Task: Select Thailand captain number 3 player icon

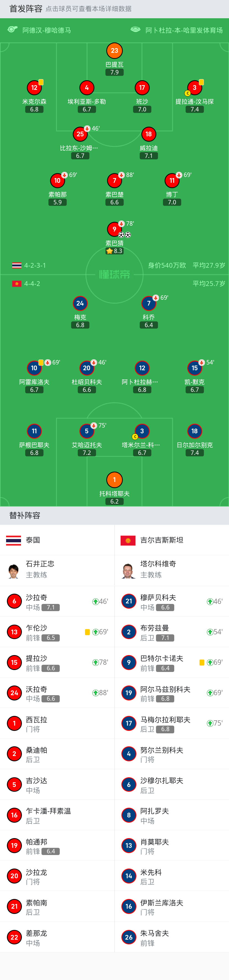Action: coord(194,87)
